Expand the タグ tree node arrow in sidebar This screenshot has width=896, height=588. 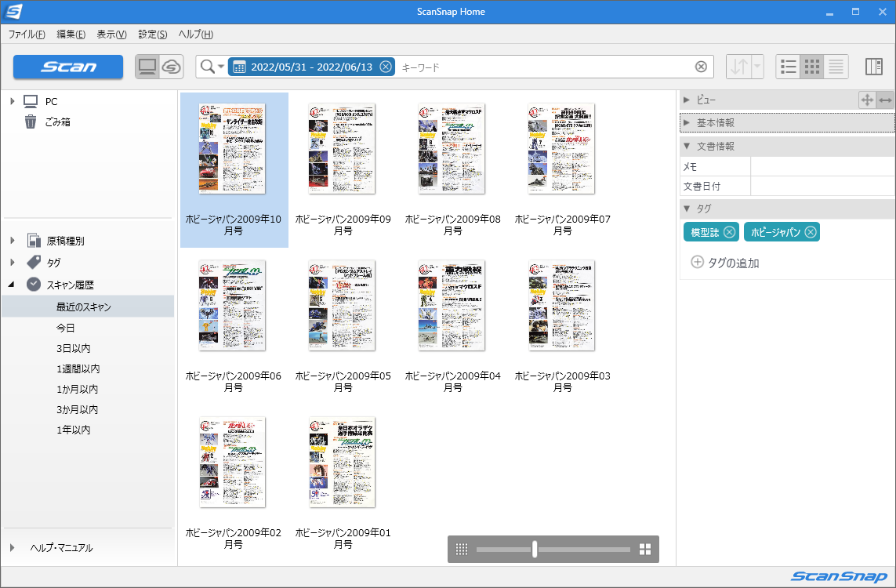click(12, 263)
